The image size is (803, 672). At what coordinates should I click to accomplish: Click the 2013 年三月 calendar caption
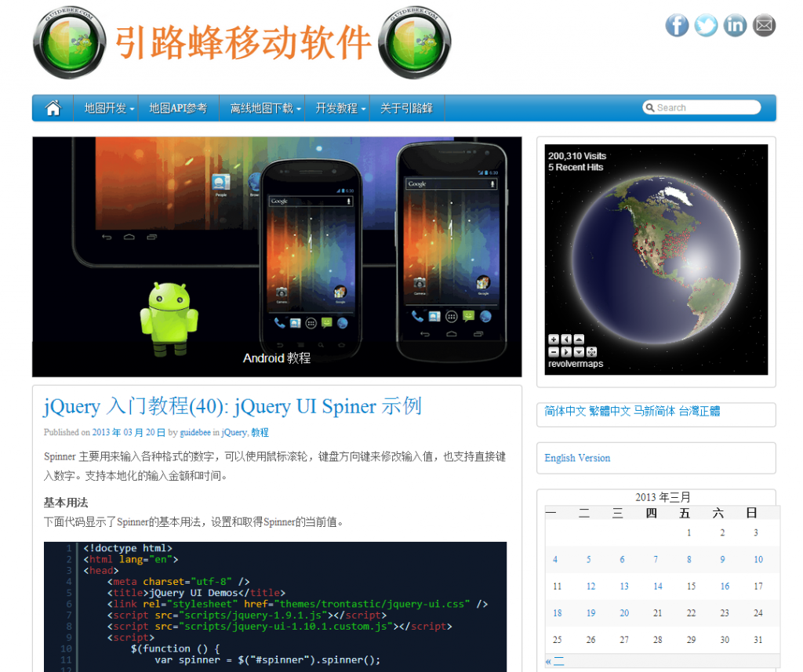pyautogui.click(x=663, y=497)
